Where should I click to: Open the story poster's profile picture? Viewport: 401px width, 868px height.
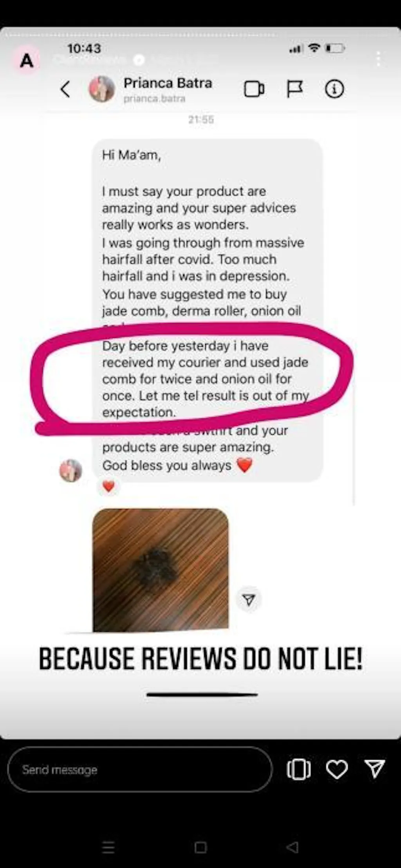(27, 61)
